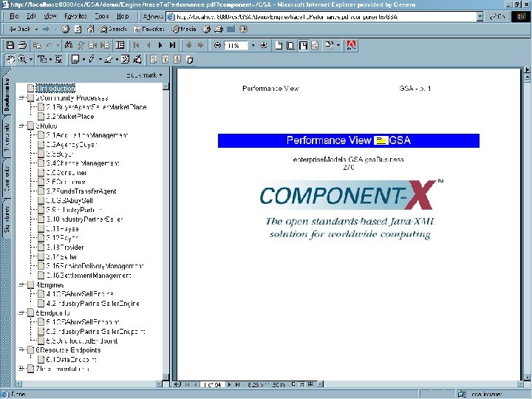
Task: Click the IE History icon
Action: (x=206, y=29)
